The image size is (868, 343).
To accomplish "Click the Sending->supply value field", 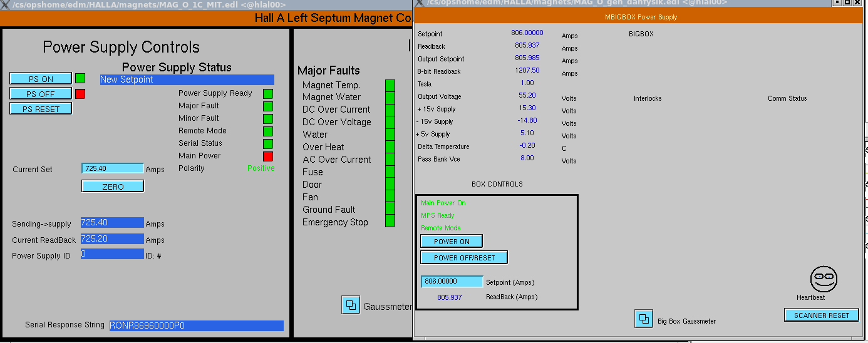I will (x=112, y=223).
